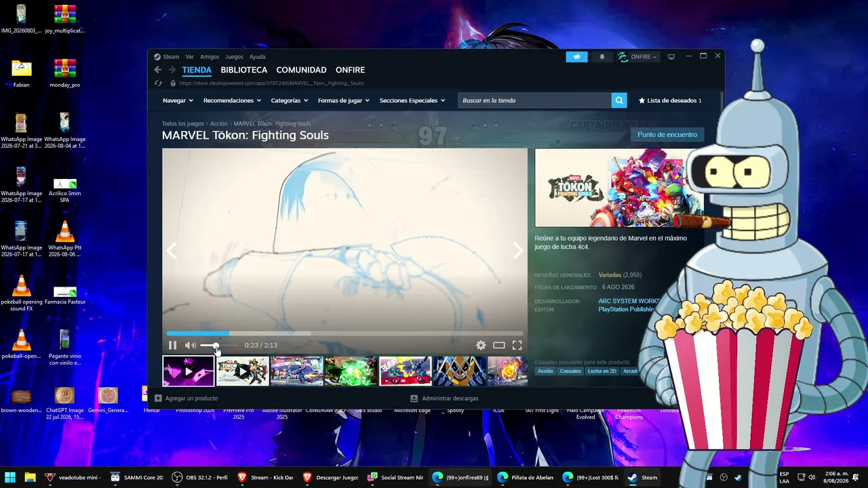Screen dimensions: 868x488
Task: Open the ONFIRE profile tab
Action: pos(350,70)
